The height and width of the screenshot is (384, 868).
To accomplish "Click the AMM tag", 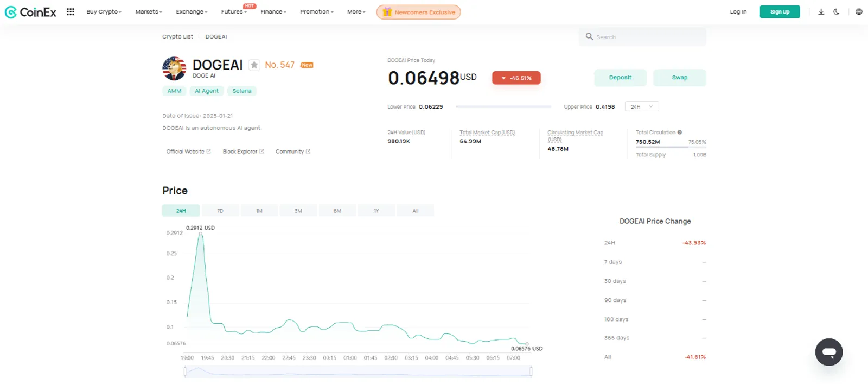I will [174, 91].
